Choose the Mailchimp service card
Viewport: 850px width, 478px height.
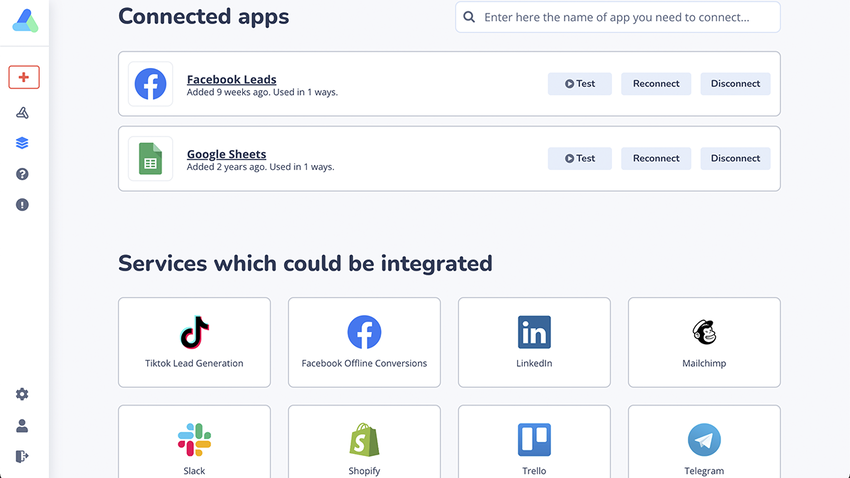(704, 341)
